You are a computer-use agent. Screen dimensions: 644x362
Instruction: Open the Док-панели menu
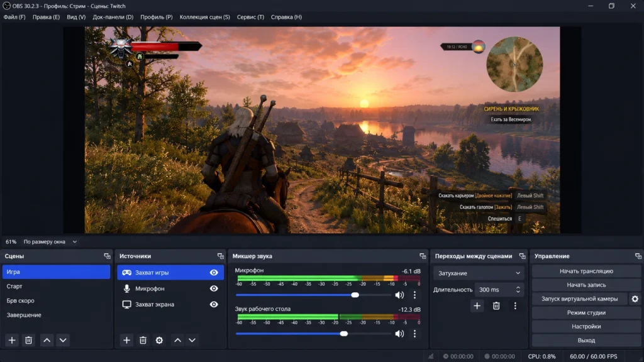113,17
